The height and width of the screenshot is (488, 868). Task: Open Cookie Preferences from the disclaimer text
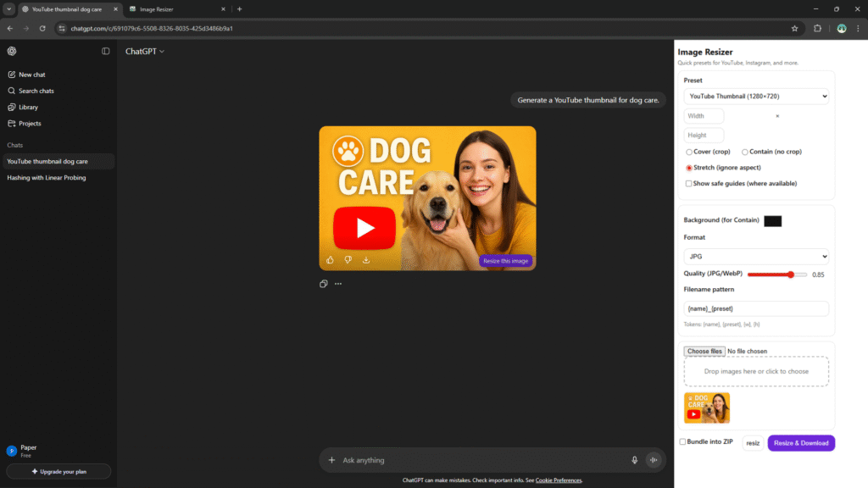pos(559,480)
